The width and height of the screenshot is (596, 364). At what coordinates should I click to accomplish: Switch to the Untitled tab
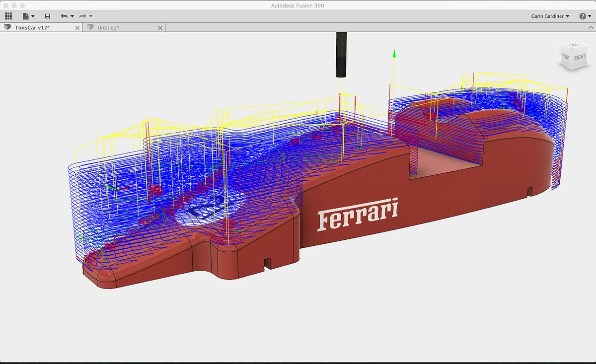(x=108, y=27)
